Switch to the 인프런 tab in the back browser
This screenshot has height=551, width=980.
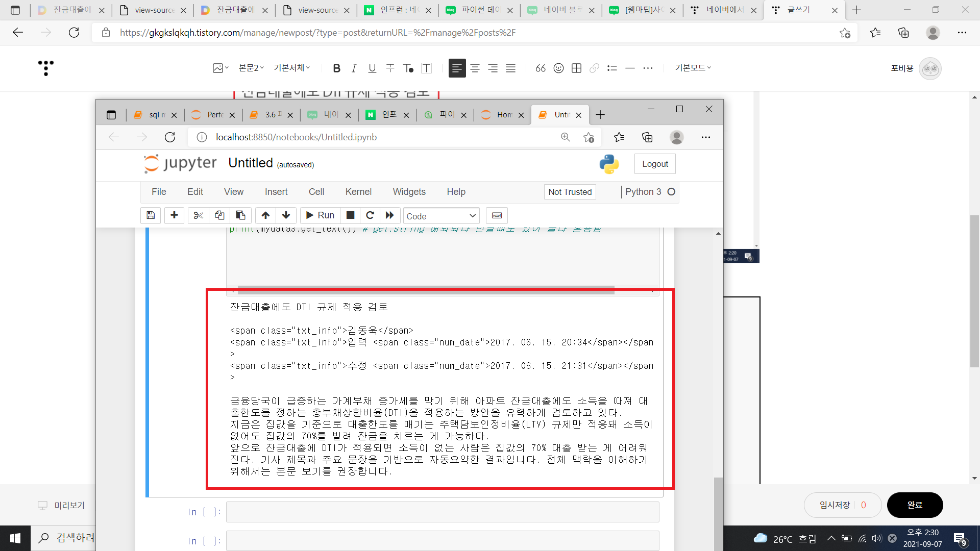(398, 10)
